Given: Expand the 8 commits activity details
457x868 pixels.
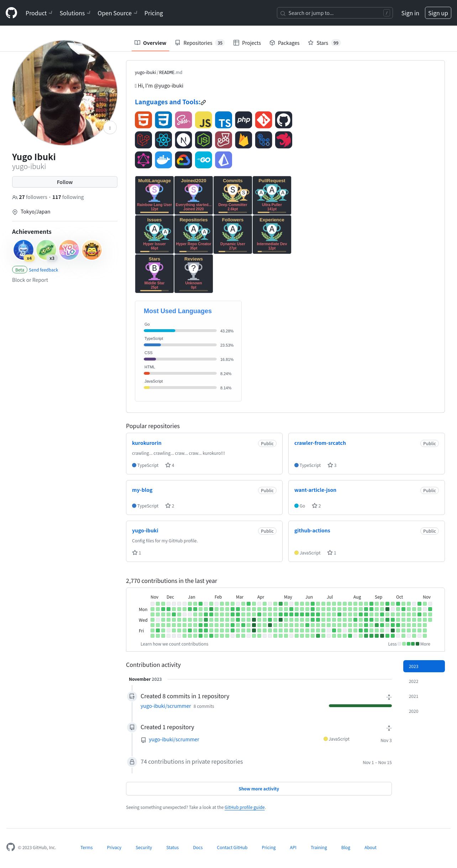Looking at the screenshot, I should point(389,697).
